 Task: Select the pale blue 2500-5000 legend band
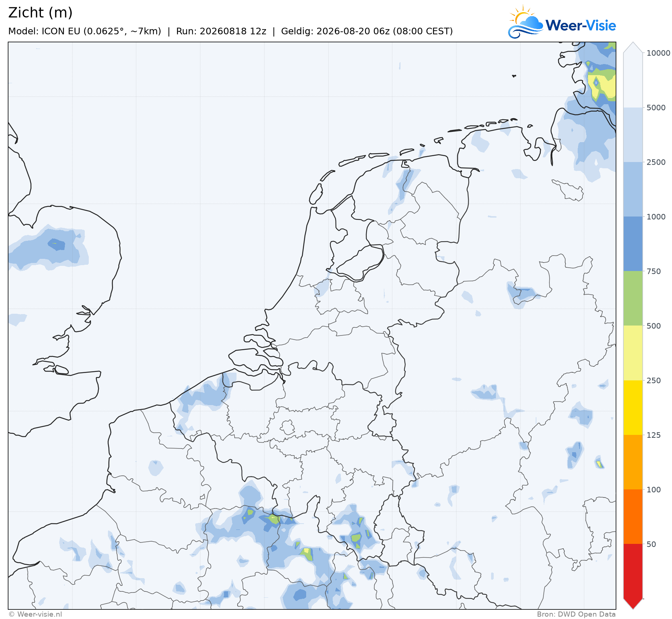coord(633,135)
